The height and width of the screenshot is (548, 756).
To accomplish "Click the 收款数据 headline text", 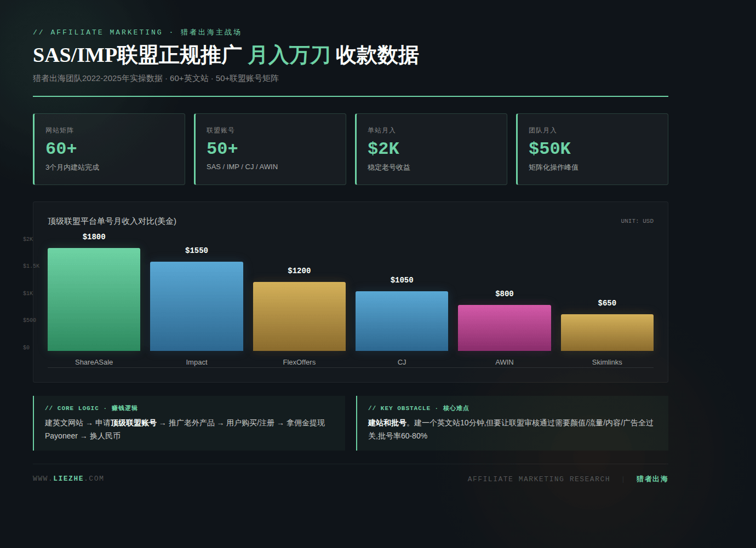I will click(x=377, y=55).
